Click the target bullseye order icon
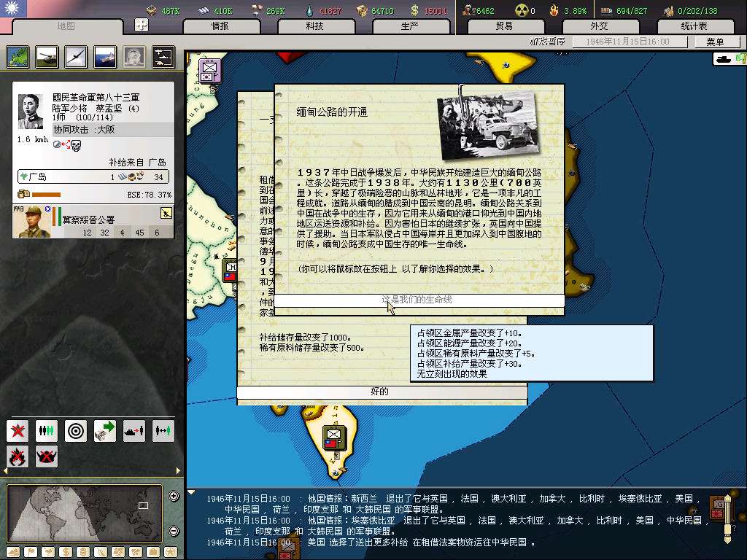Viewport: 747px width, 560px height. 76,431
